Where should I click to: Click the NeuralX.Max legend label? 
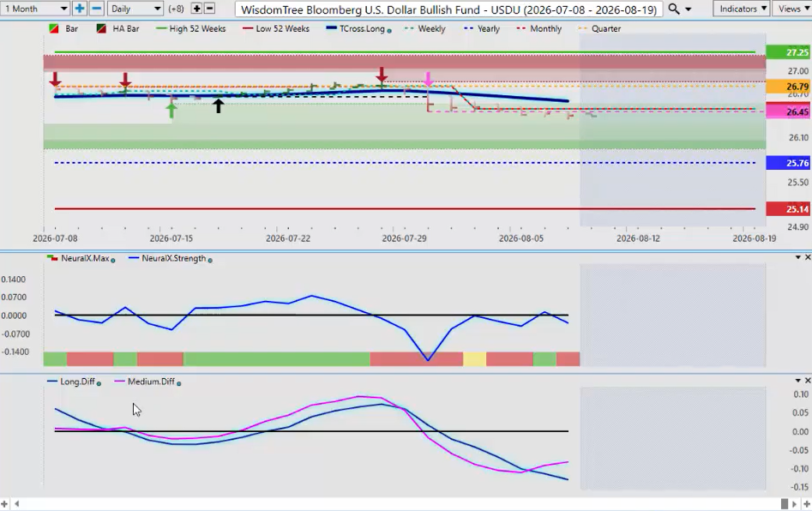pyautogui.click(x=85, y=258)
